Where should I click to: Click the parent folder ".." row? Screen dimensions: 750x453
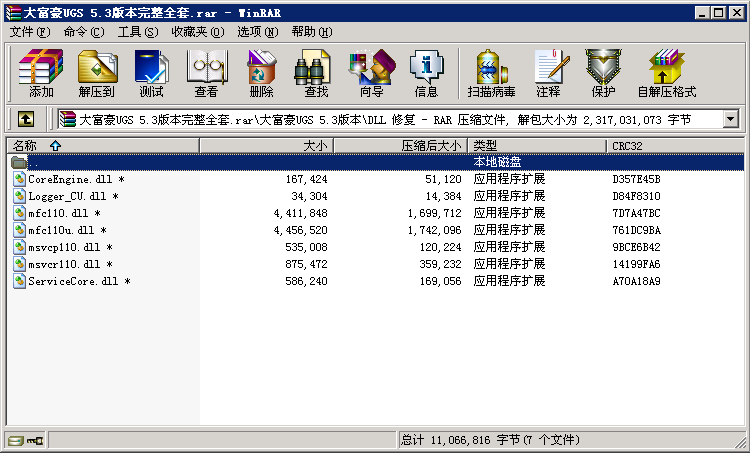(x=34, y=162)
